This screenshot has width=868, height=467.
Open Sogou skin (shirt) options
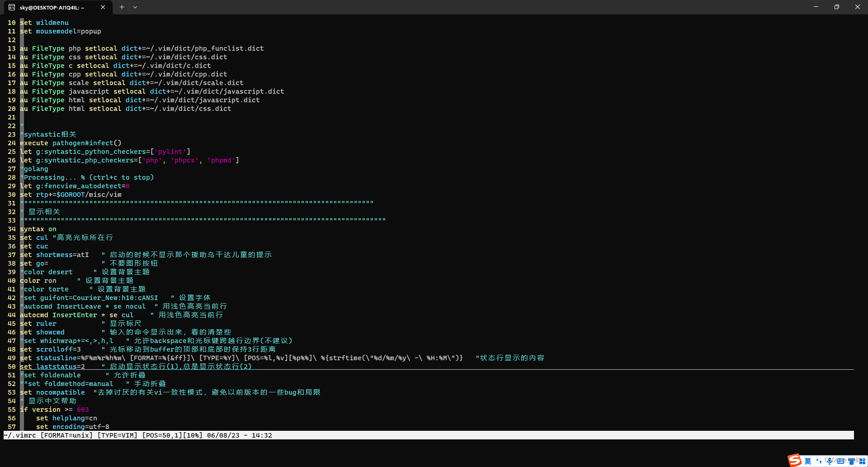852,461
